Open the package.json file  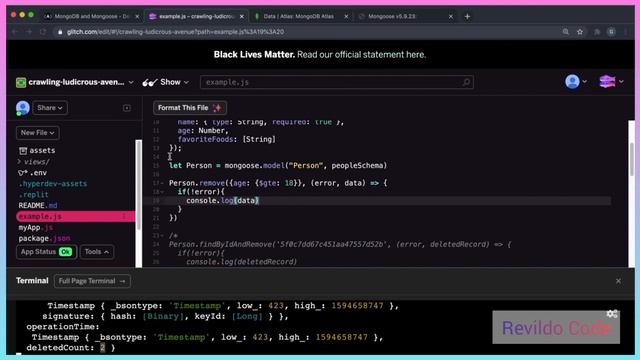tap(44, 238)
